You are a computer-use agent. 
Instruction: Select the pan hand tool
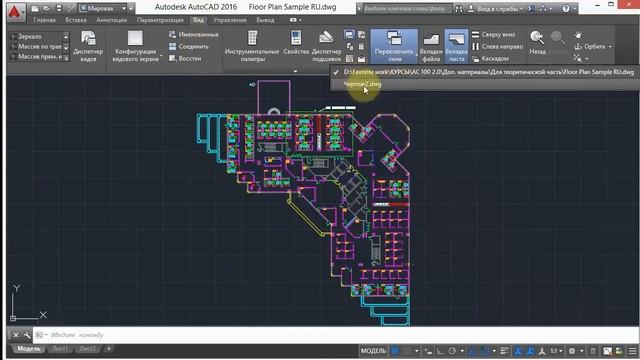click(578, 35)
